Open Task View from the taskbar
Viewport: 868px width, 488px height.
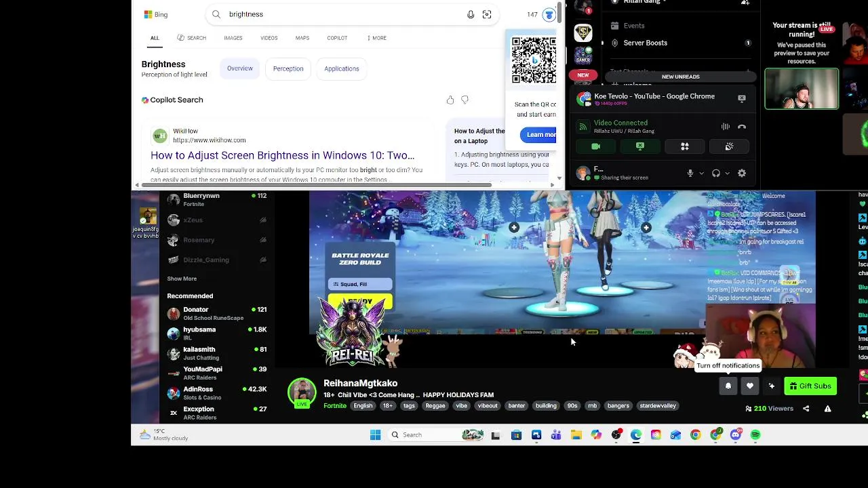(496, 435)
